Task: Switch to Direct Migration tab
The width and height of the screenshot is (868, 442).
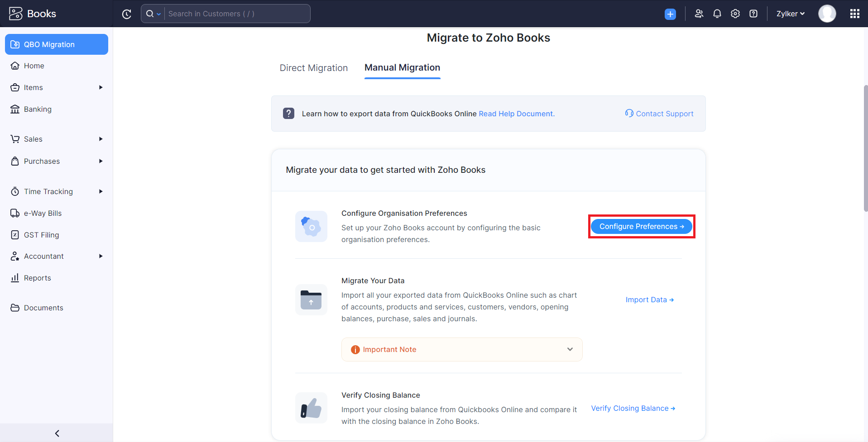Action: (x=313, y=68)
